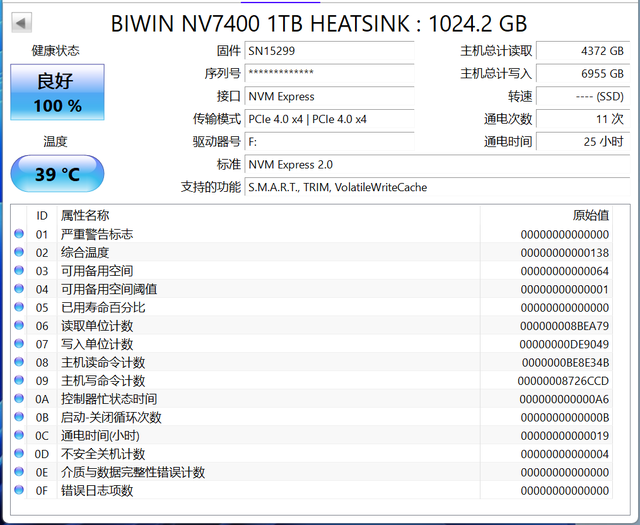Select the 主机读命令计数 attribute name
Viewport: 640px width, 525px height.
pyautogui.click(x=103, y=363)
